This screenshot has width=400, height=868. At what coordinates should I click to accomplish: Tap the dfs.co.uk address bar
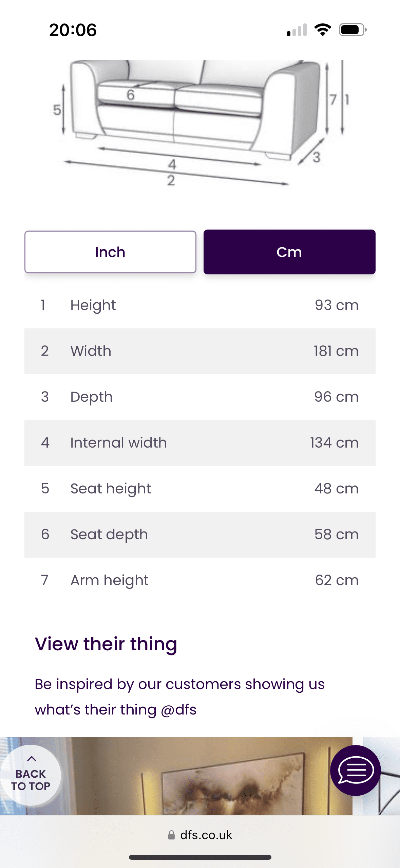[x=206, y=835]
